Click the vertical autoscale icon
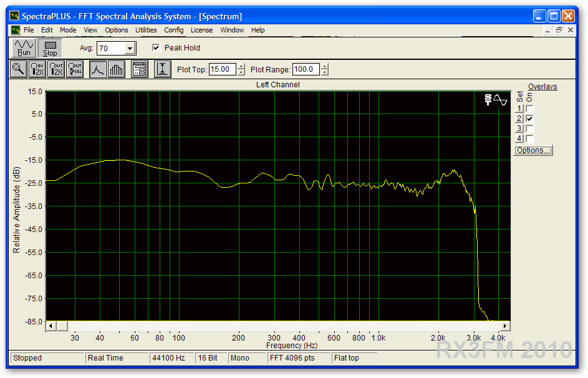 point(162,69)
